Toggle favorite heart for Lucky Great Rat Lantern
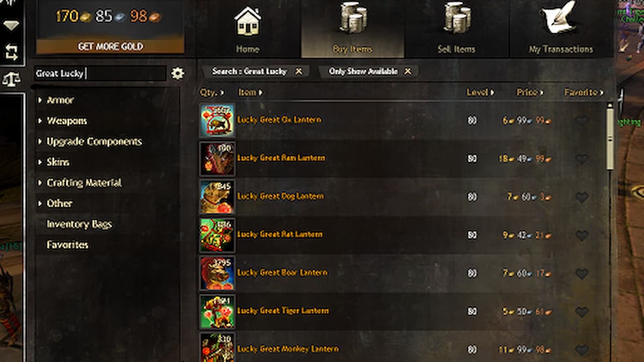The width and height of the screenshot is (644, 362). [582, 235]
